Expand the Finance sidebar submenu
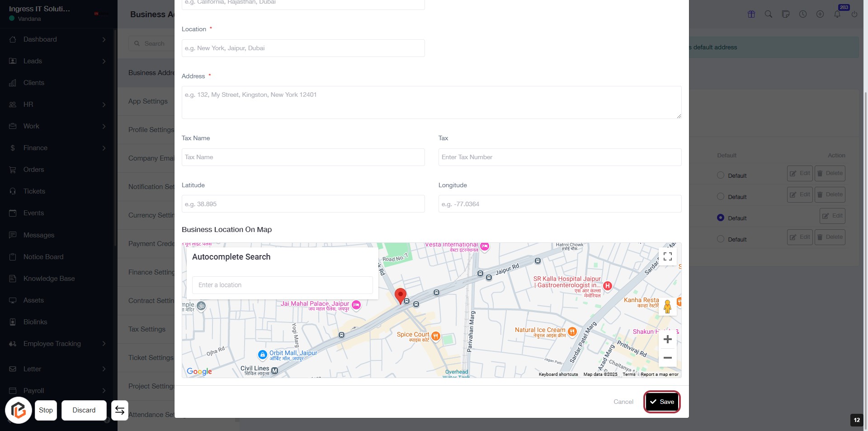The width and height of the screenshot is (868, 431). coord(57,148)
